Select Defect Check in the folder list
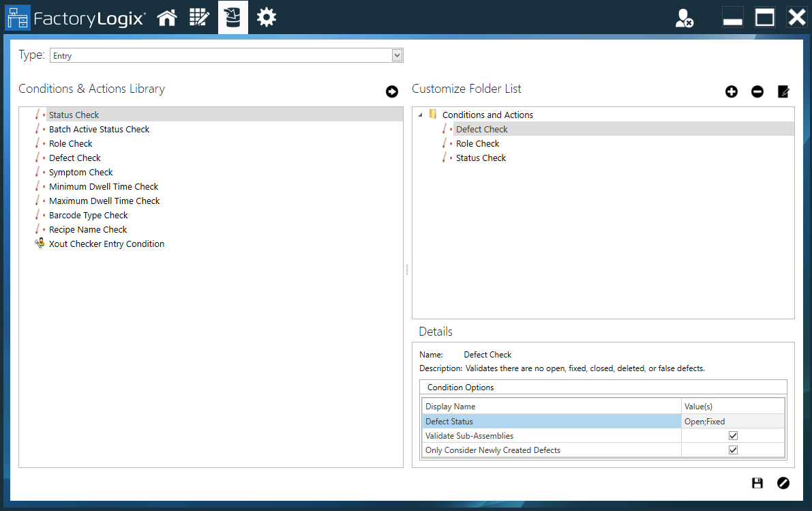Image resolution: width=812 pixels, height=511 pixels. (481, 129)
